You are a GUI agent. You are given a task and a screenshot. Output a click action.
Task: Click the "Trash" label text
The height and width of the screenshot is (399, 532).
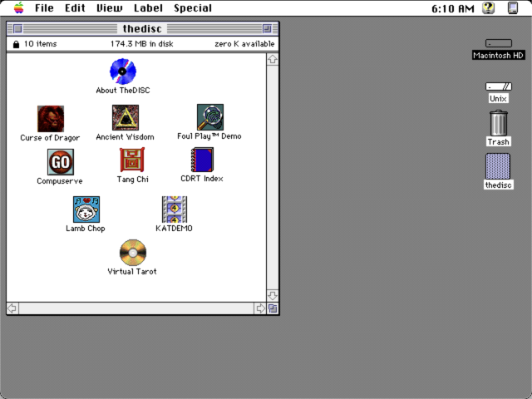click(x=499, y=142)
